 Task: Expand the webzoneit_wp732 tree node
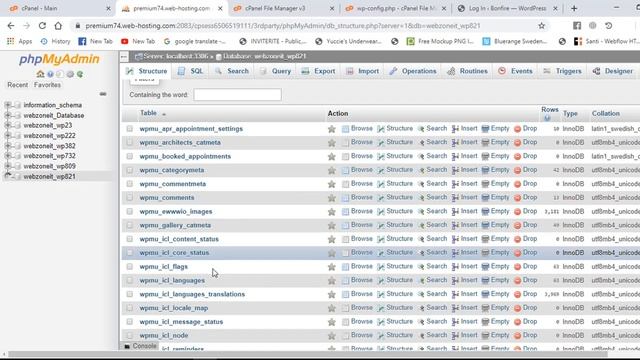click(x=7, y=156)
